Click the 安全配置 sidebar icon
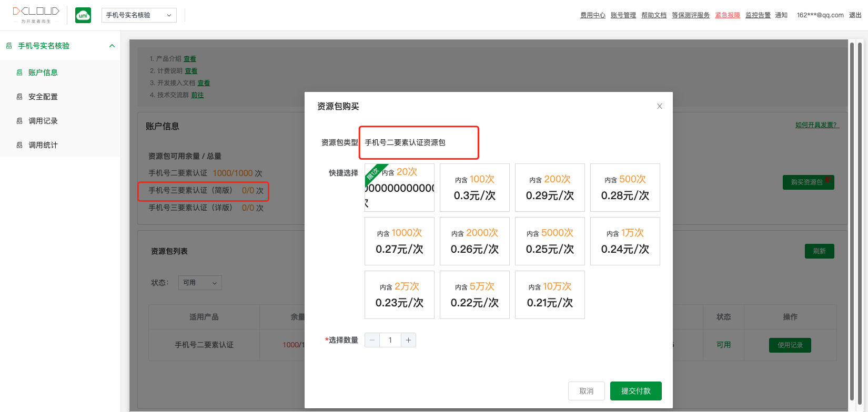 tap(19, 97)
